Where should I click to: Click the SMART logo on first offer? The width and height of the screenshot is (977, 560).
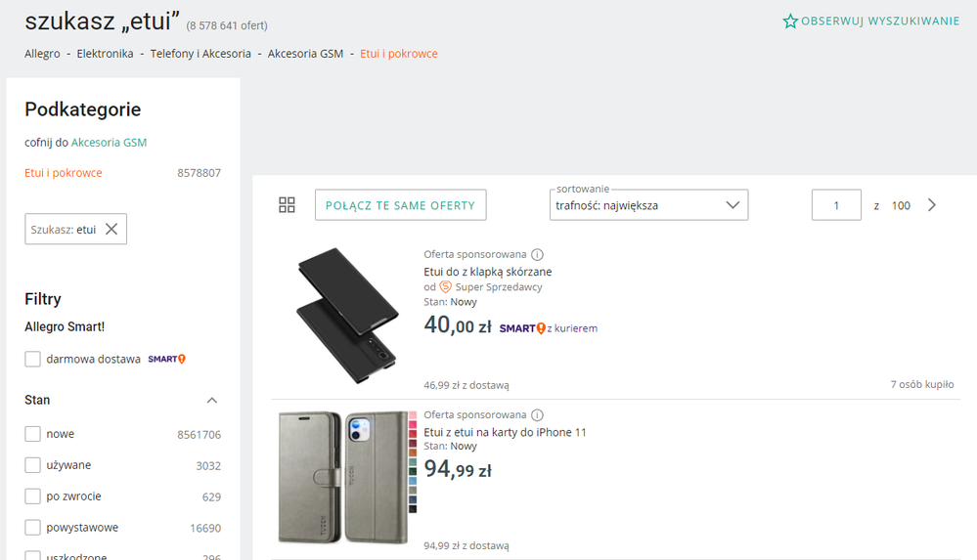coord(521,328)
